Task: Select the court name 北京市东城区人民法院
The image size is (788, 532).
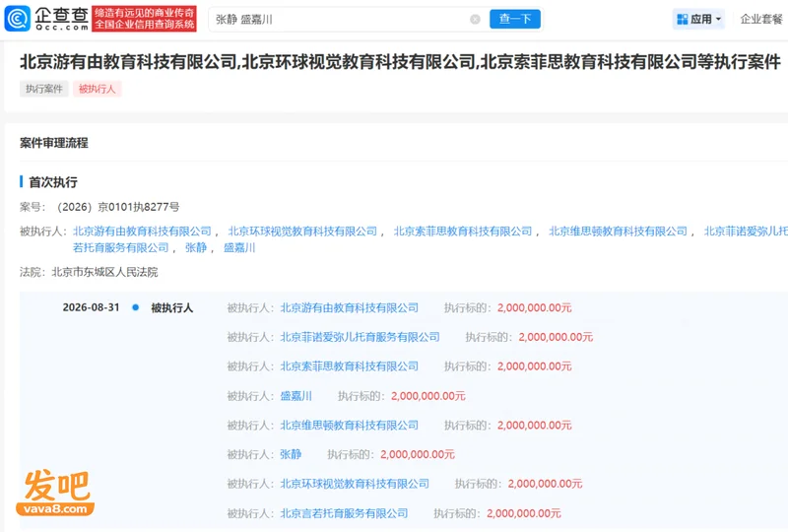Action: coord(104,272)
